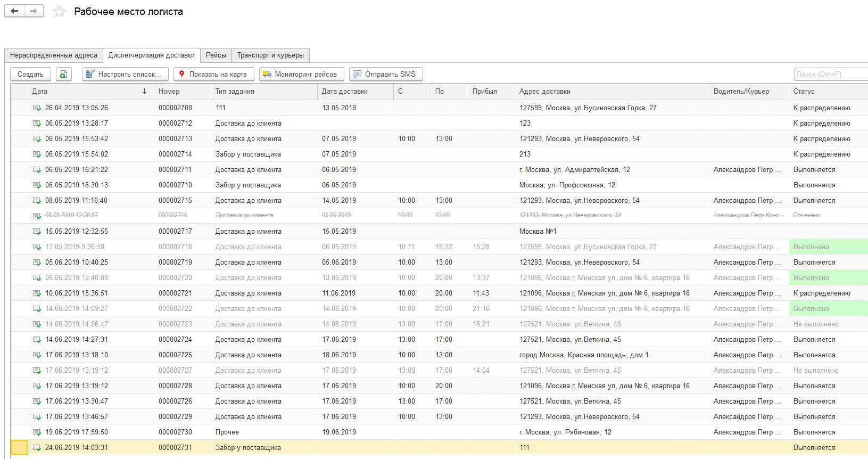Click the copy document icon next to Создать
The width and height of the screenshot is (868, 459).
[x=63, y=74]
